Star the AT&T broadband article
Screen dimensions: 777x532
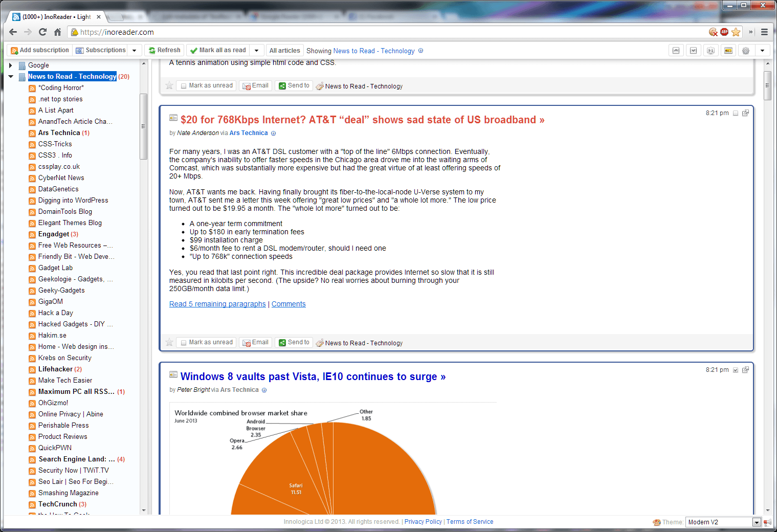(x=169, y=342)
